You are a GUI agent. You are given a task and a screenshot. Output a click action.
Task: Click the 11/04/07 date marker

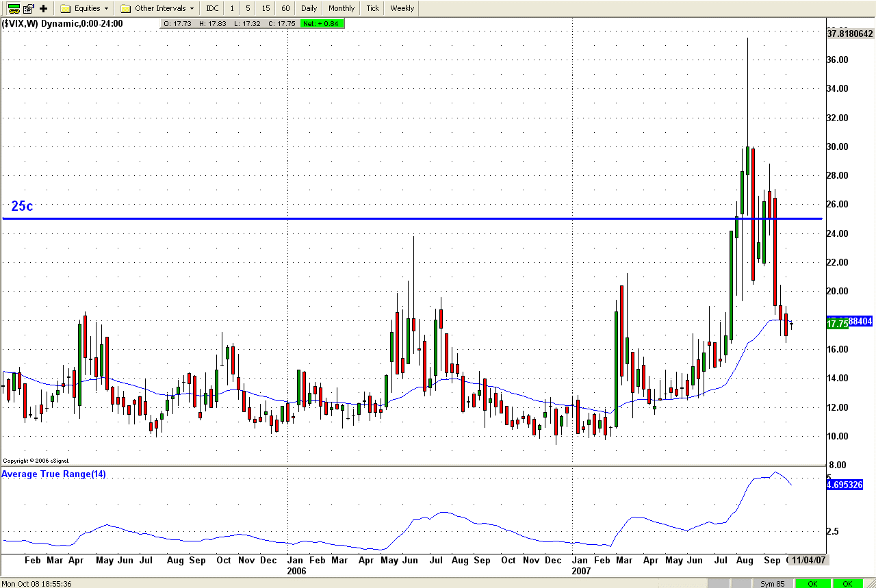coord(809,560)
